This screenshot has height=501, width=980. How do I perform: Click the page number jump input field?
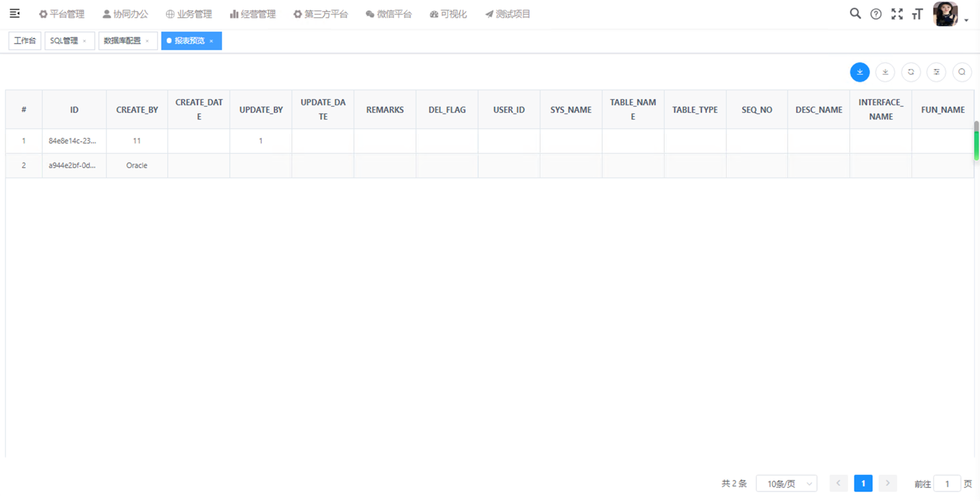coord(947,483)
